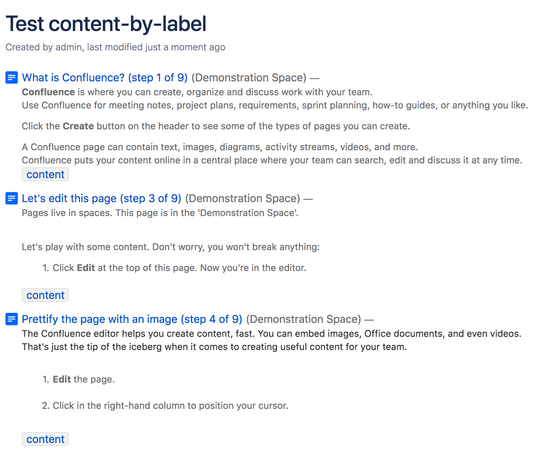Open "What is Confluence? (step 1 of 9)" link

tap(104, 77)
